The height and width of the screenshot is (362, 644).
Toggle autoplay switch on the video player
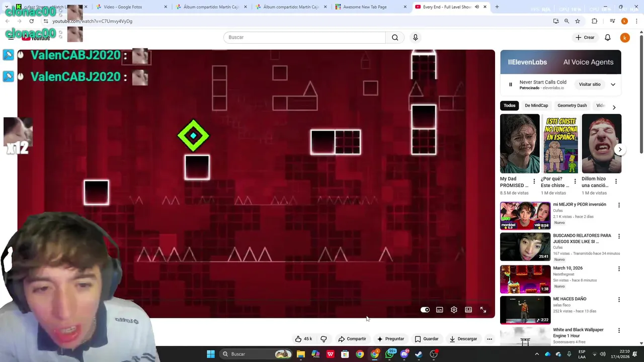(x=425, y=310)
